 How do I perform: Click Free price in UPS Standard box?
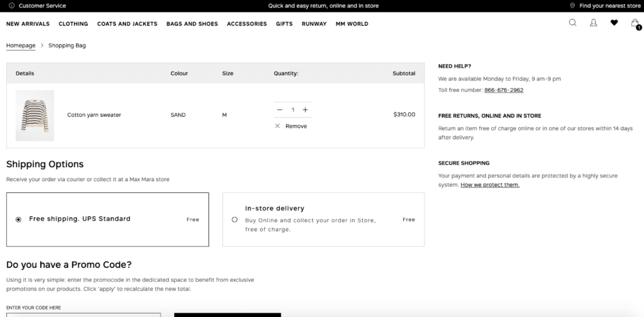192,220
